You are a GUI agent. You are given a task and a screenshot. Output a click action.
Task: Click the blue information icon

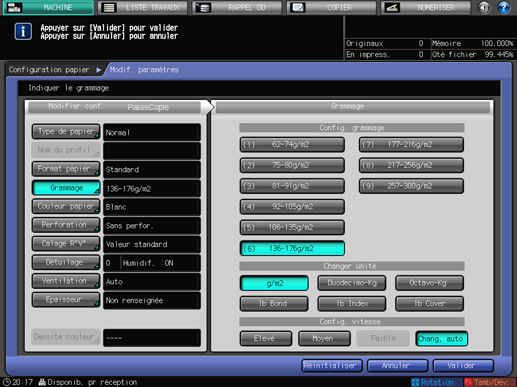[23, 32]
